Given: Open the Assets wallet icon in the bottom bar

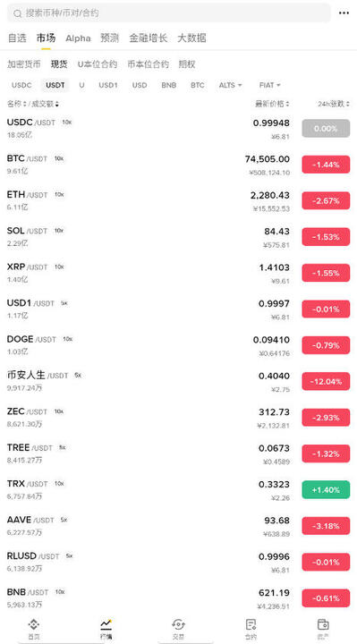Looking at the screenshot, I should tap(323, 624).
